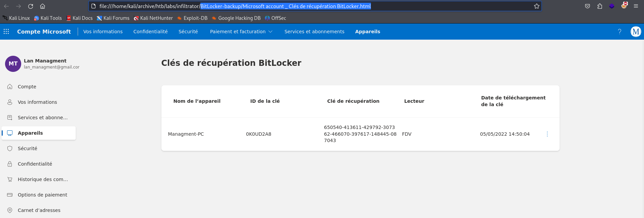The width and height of the screenshot is (644, 218).
Task: Open Services et abonnements in top navigation
Action: click(x=314, y=32)
